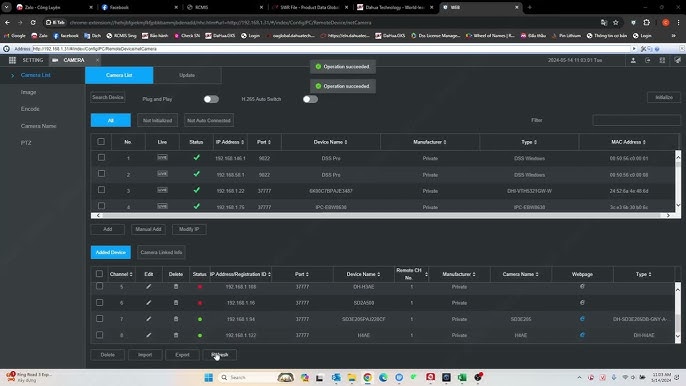The width and height of the screenshot is (686, 386).
Task: Check the box for device No. 3
Action: 101,190
